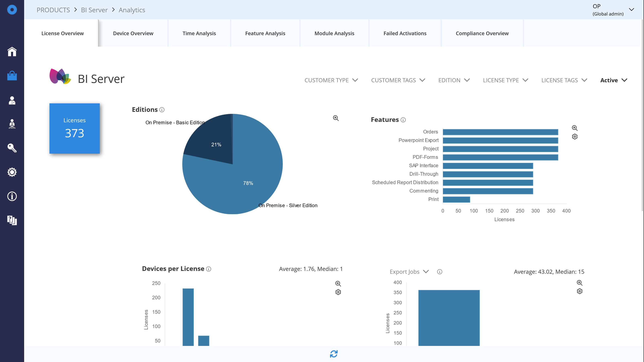This screenshot has height=362, width=644.
Task: Show info for the Features chart
Action: [x=403, y=120]
